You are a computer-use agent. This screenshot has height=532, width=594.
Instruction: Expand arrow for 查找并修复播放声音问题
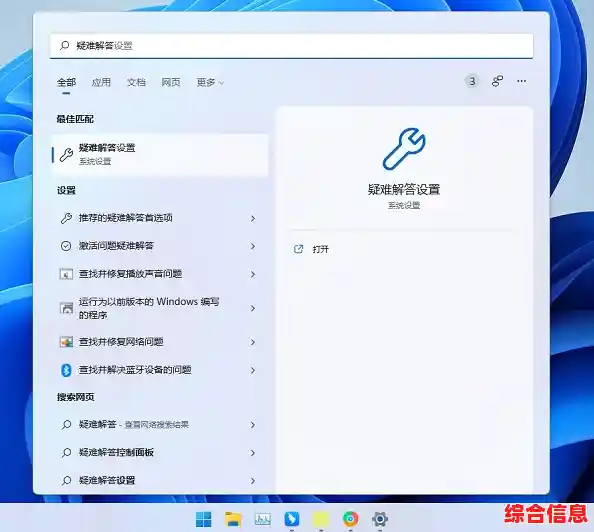point(253,274)
